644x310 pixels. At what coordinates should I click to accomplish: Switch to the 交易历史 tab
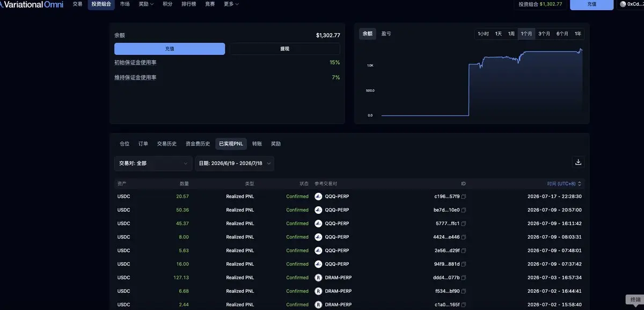167,144
